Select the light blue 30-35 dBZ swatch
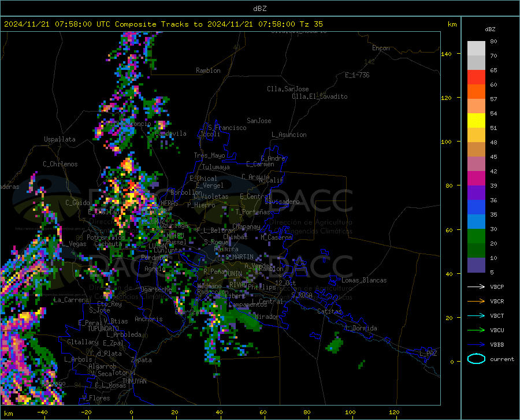The height and width of the screenshot is (420, 520). pyautogui.click(x=476, y=222)
